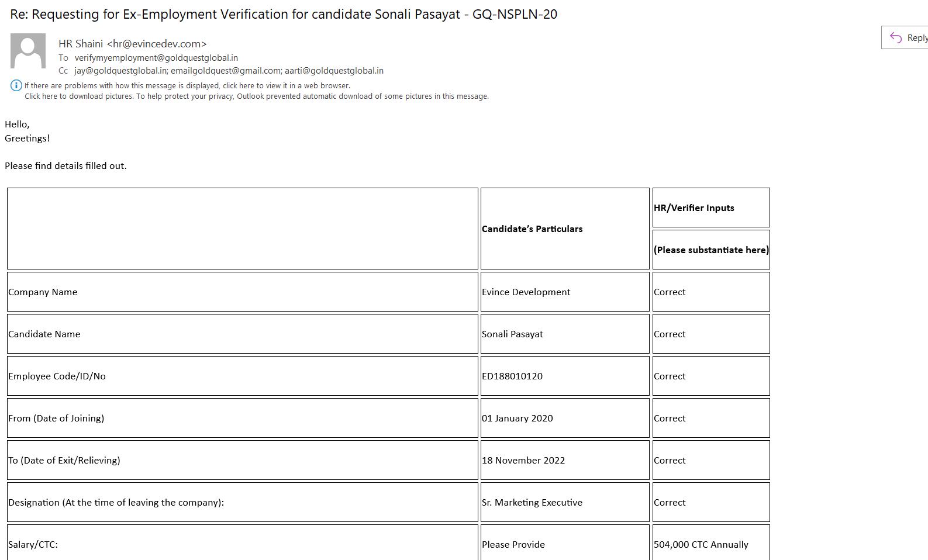This screenshot has width=928, height=560.
Task: Click the 01 January 2020 joining date cell
Action: click(517, 419)
